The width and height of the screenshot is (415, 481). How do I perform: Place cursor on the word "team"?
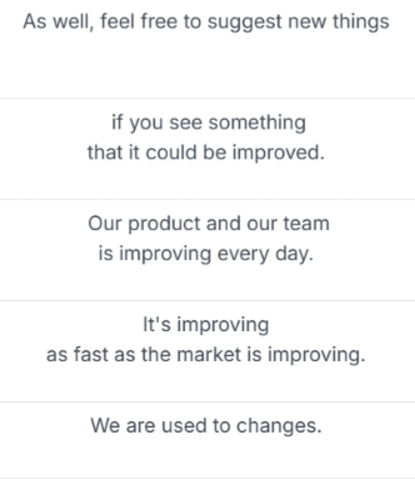click(307, 223)
